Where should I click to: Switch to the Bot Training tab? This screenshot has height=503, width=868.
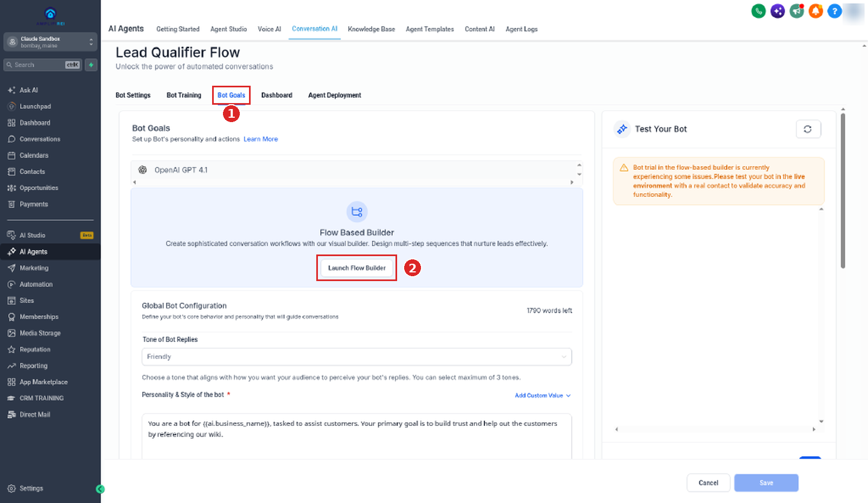pos(184,95)
